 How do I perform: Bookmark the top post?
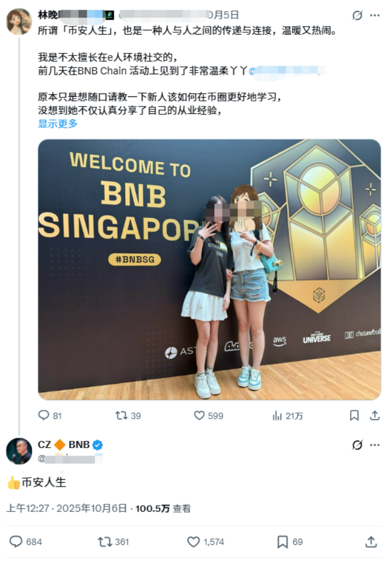(354, 415)
